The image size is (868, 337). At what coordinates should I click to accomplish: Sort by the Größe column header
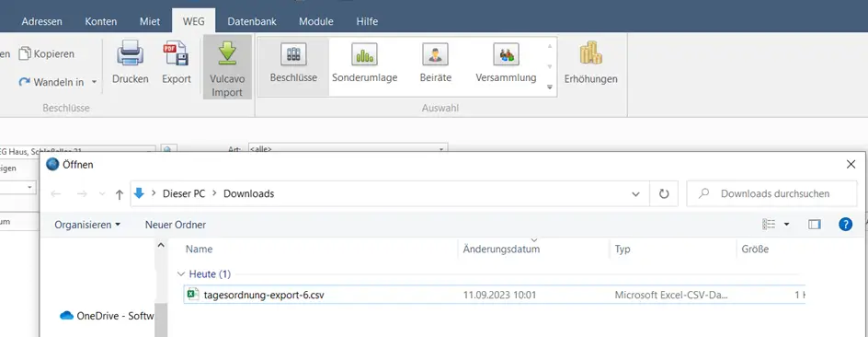[756, 250]
